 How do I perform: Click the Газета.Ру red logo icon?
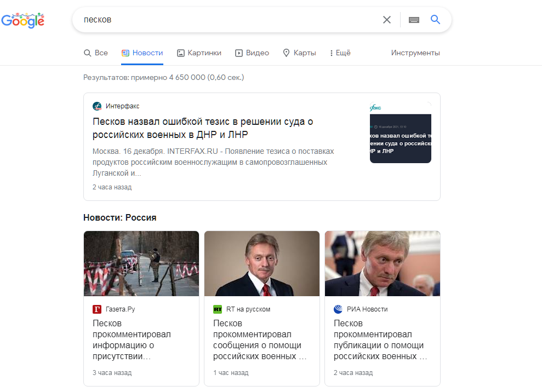click(x=97, y=309)
